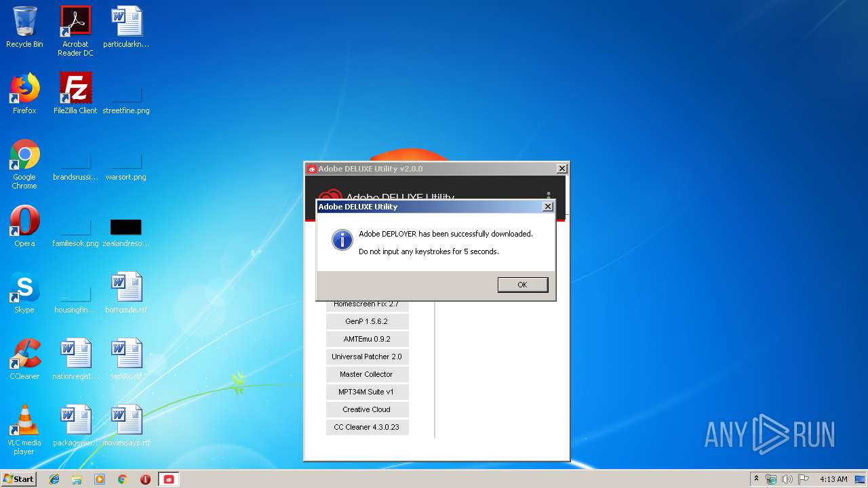Click the GenP 1.5.6.2 button
The height and width of the screenshot is (488, 868).
(367, 321)
